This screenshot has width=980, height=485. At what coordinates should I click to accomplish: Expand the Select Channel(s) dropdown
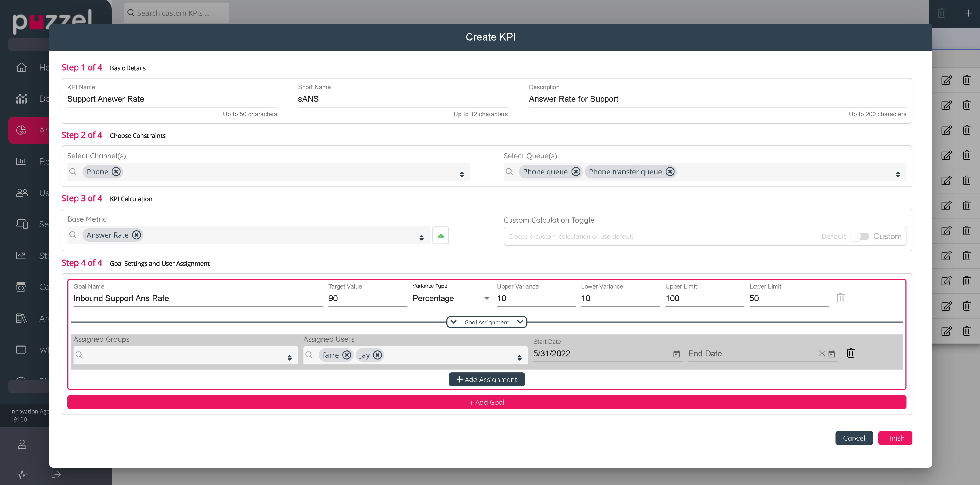[461, 174]
